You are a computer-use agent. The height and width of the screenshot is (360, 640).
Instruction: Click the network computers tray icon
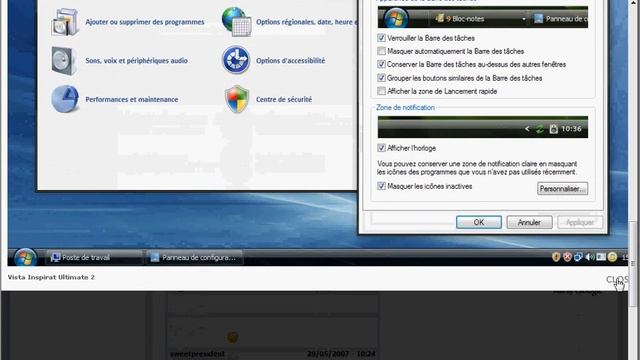(x=578, y=257)
